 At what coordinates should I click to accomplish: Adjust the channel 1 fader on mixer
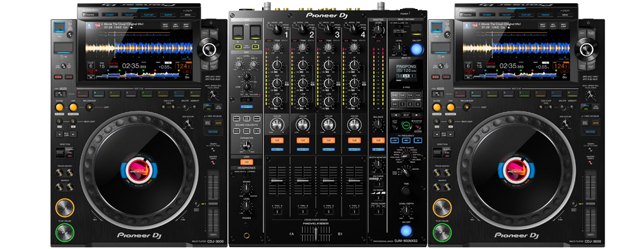pyautogui.click(x=277, y=181)
